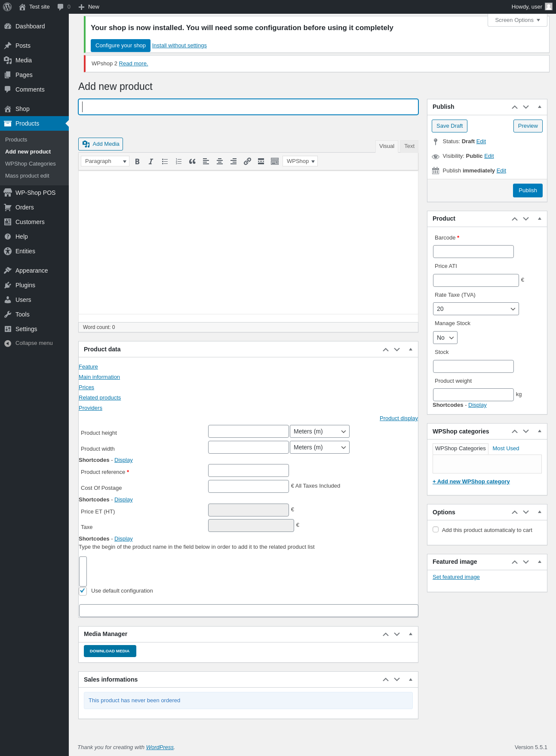This screenshot has height=756, width=556.
Task: Move Featured image box up
Action: tap(515, 562)
